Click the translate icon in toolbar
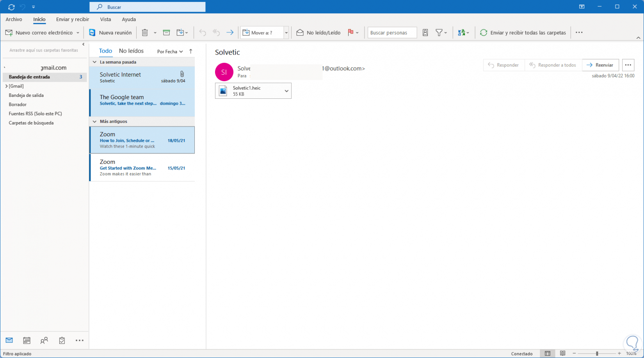The image size is (644, 358). 462,33
